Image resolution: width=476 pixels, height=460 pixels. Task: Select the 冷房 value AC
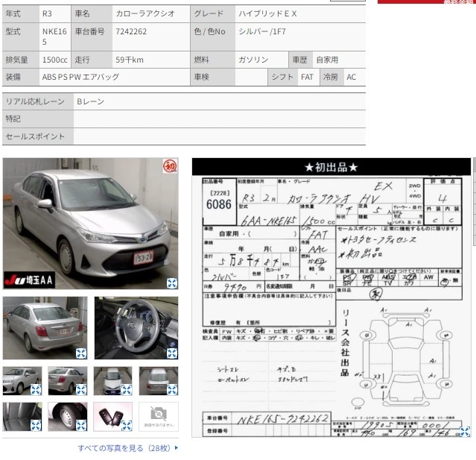(352, 78)
